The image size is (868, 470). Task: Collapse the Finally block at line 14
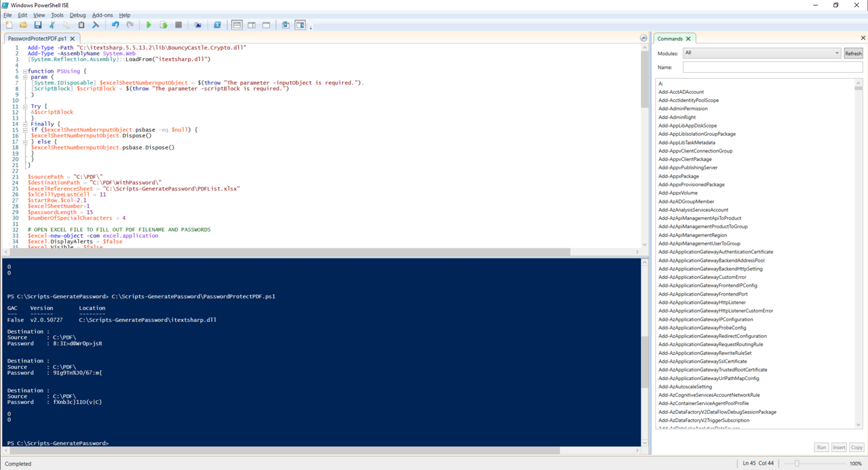click(x=25, y=124)
